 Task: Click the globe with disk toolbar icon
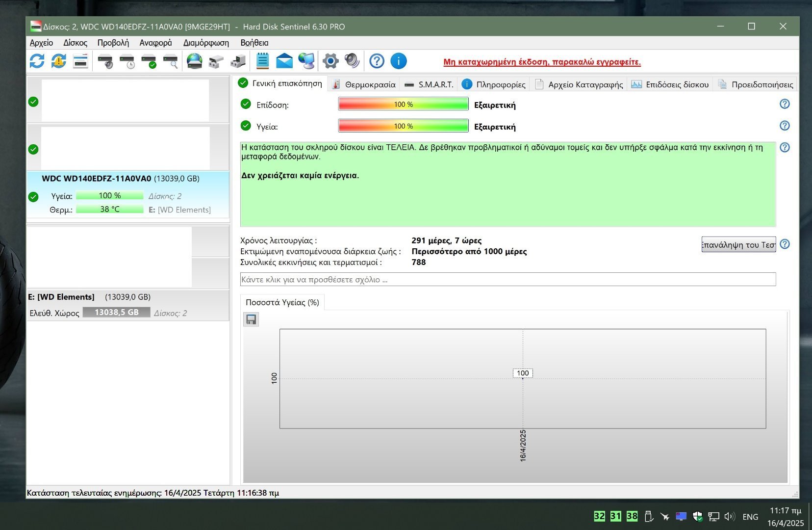point(195,61)
